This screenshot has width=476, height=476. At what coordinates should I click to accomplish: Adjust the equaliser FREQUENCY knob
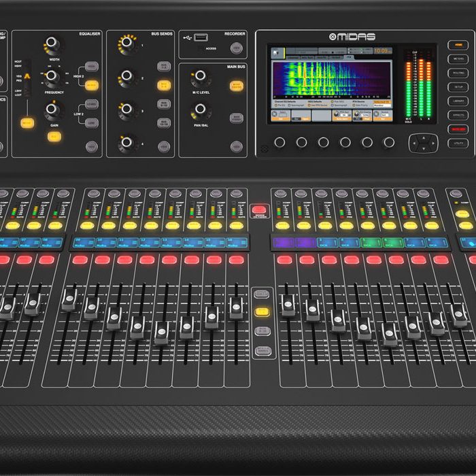[52, 76]
